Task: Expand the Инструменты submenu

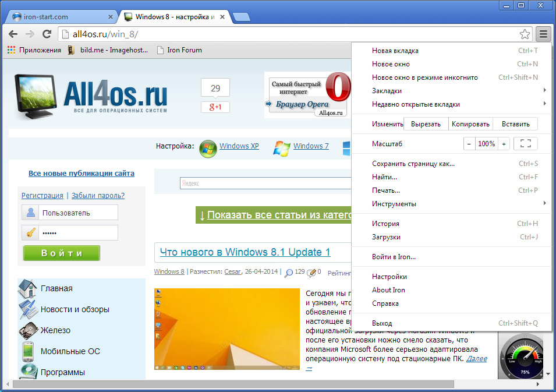Action: coord(451,204)
